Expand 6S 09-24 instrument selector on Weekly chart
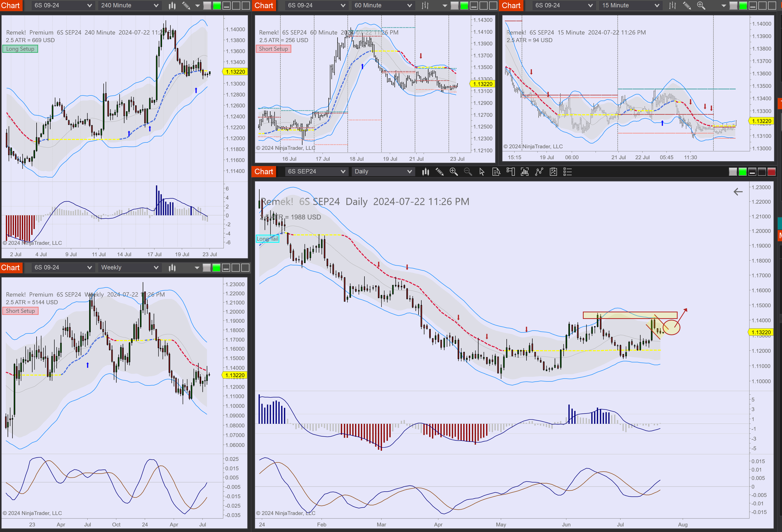The image size is (782, 532). point(63,267)
